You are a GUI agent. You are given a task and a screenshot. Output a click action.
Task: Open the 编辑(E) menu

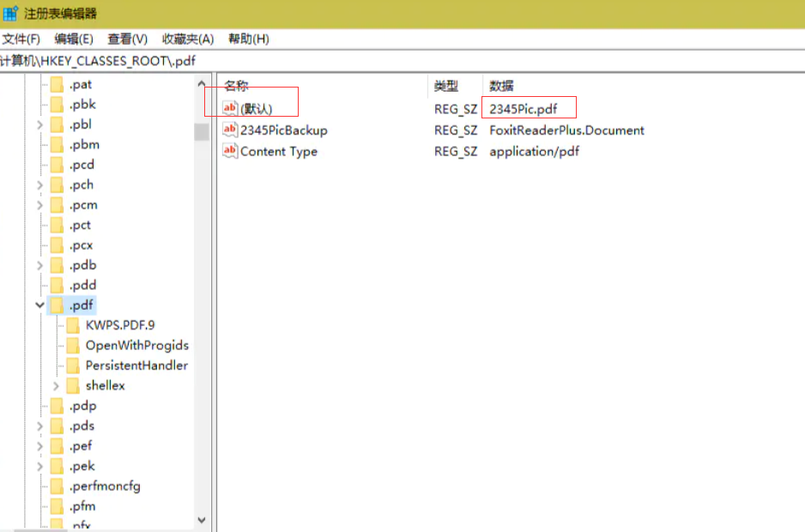click(74, 39)
